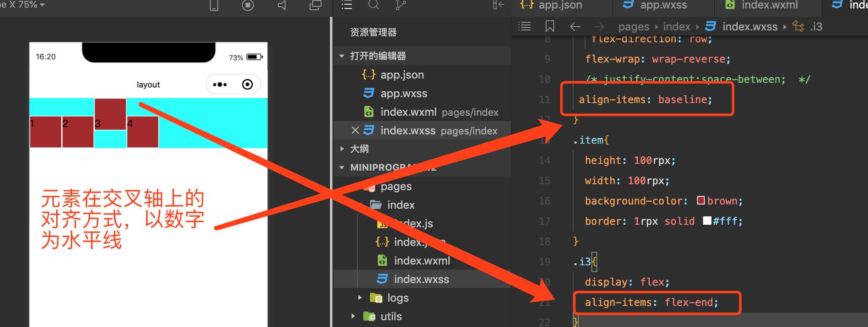Toggle the speaker mute icon in simulator toolbar

click(x=282, y=5)
